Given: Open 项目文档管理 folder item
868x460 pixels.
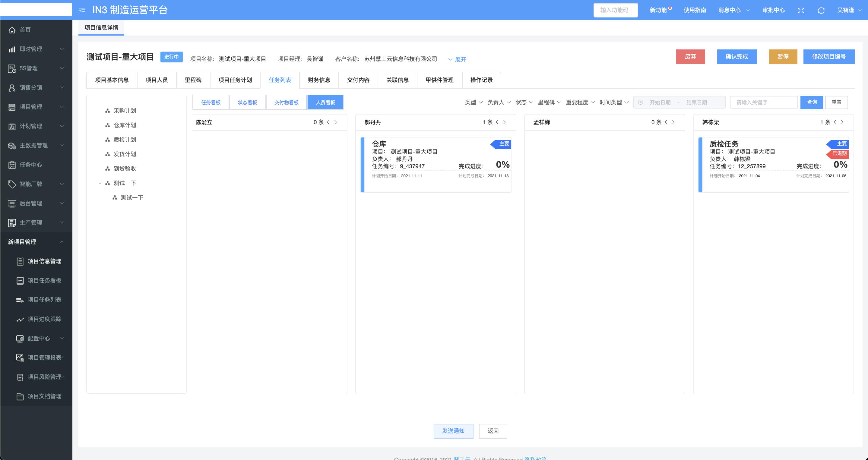Looking at the screenshot, I should tap(44, 396).
